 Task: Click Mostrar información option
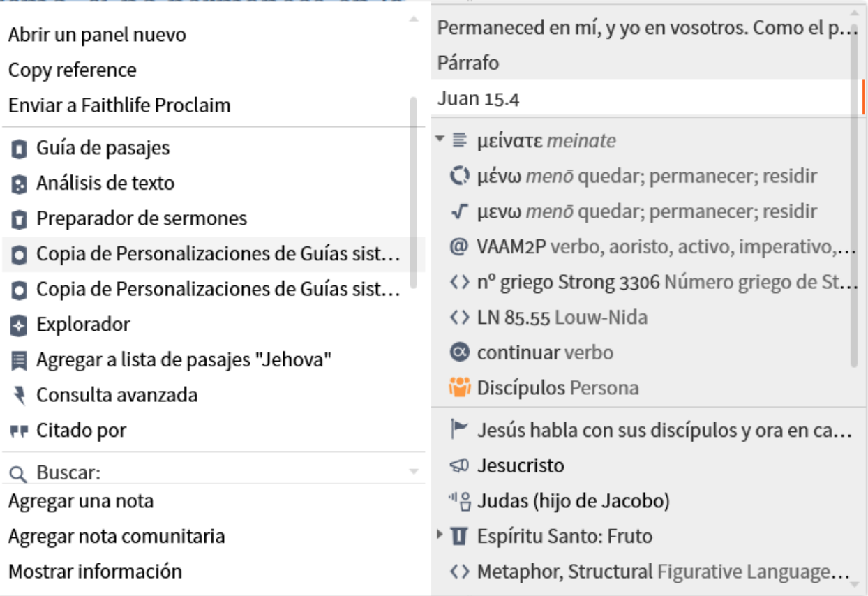95,572
